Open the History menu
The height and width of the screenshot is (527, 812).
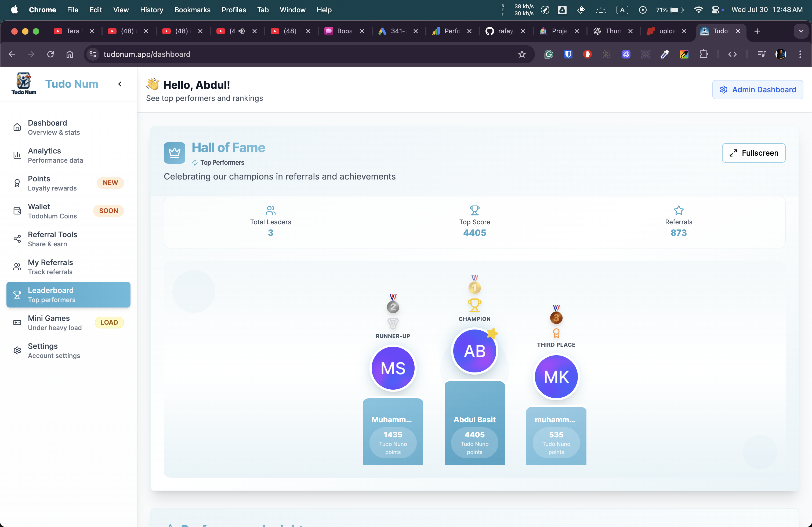tap(151, 10)
